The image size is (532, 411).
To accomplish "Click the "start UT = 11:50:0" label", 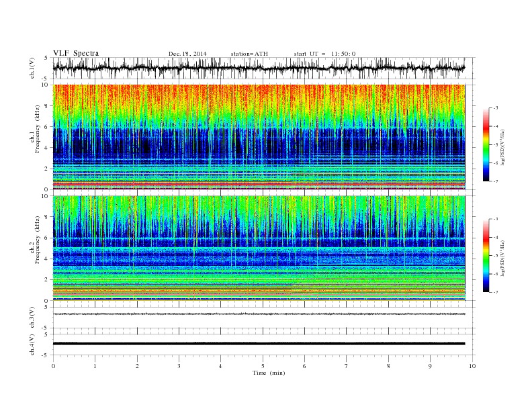I will point(324,54).
